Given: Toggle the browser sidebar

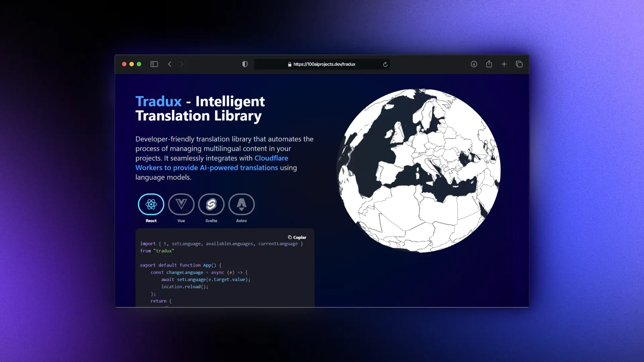Looking at the screenshot, I should [x=154, y=64].
